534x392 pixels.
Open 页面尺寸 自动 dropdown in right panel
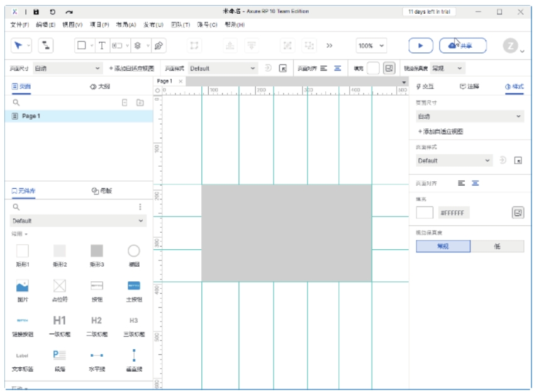pyautogui.click(x=469, y=116)
